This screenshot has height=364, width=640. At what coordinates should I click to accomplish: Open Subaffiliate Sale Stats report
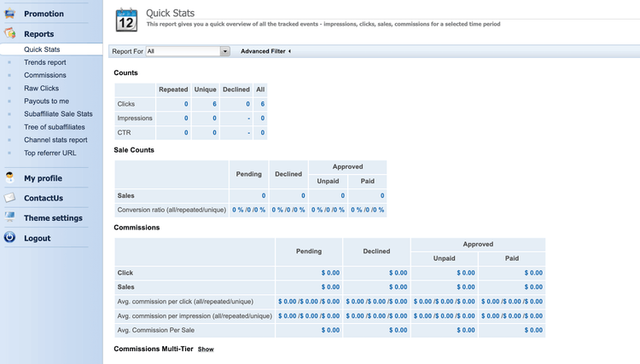(x=58, y=113)
